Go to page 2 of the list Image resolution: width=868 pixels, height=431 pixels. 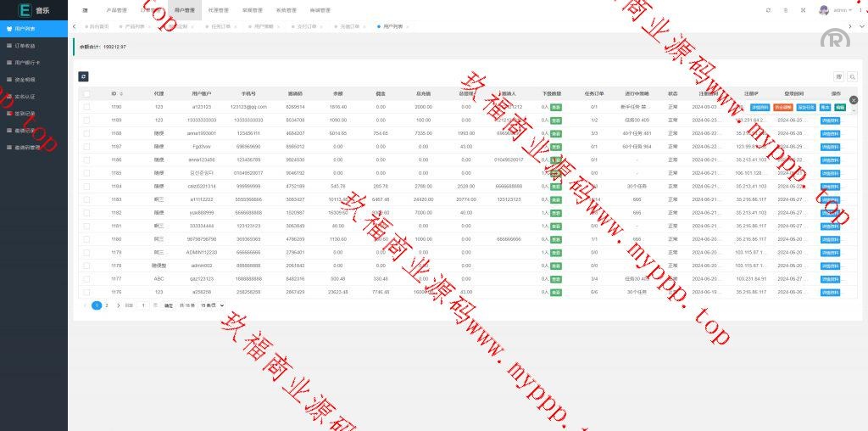point(106,305)
